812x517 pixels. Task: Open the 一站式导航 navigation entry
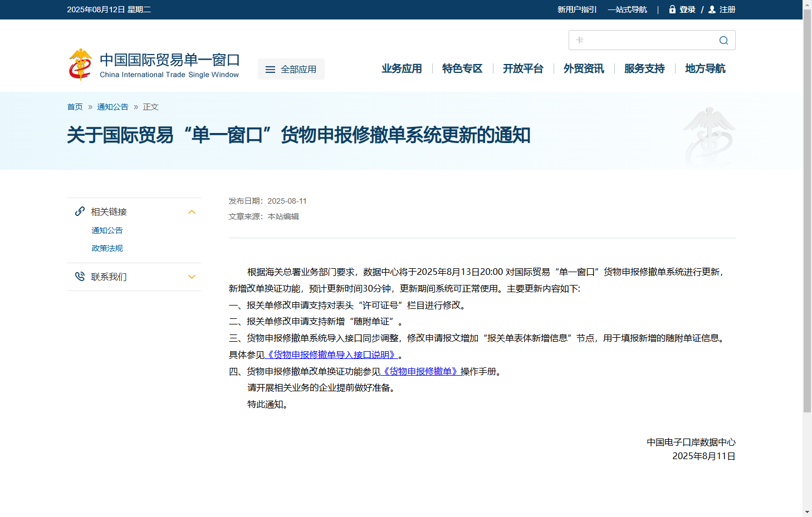pyautogui.click(x=627, y=9)
